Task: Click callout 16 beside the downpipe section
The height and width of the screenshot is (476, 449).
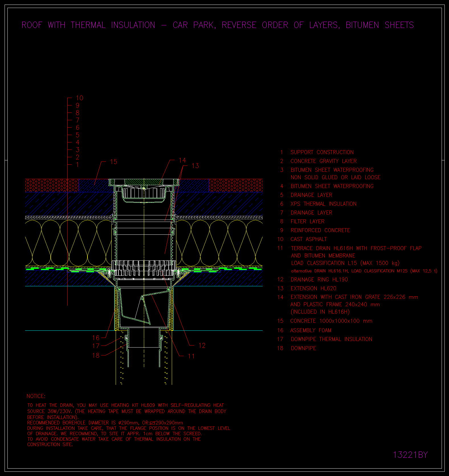Action: tap(96, 338)
